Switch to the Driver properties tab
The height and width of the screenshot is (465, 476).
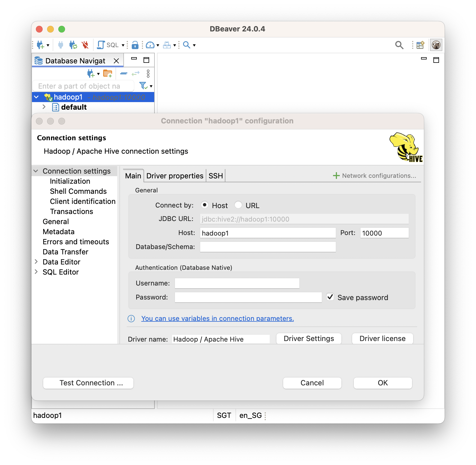[x=175, y=176]
